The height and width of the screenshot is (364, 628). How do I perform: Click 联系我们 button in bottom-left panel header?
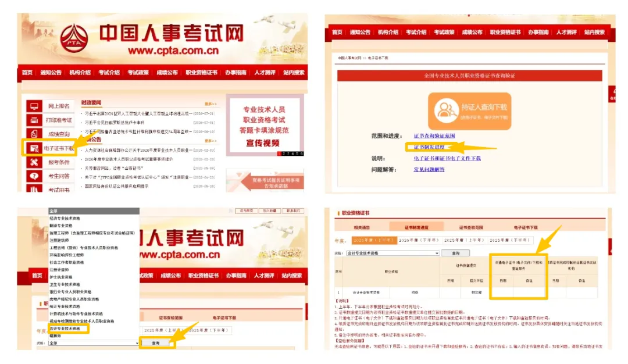tap(293, 210)
